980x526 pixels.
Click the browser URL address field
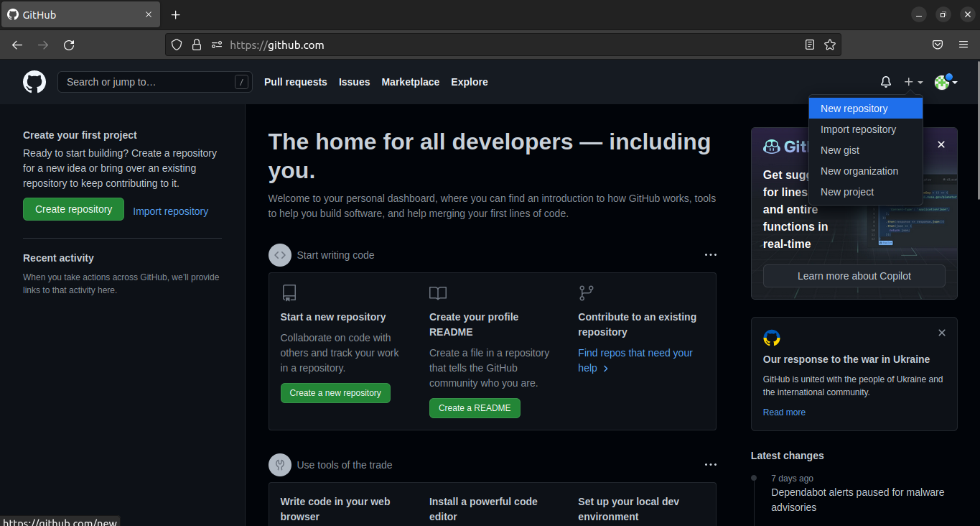503,45
